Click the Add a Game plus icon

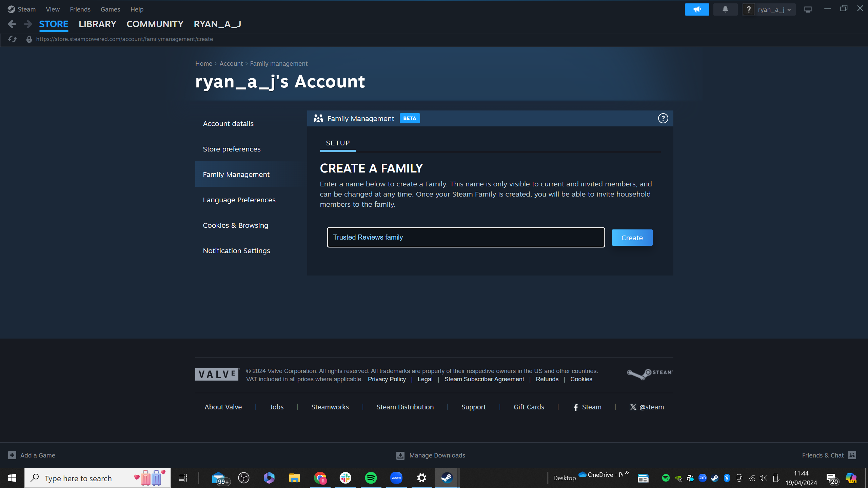(12, 455)
